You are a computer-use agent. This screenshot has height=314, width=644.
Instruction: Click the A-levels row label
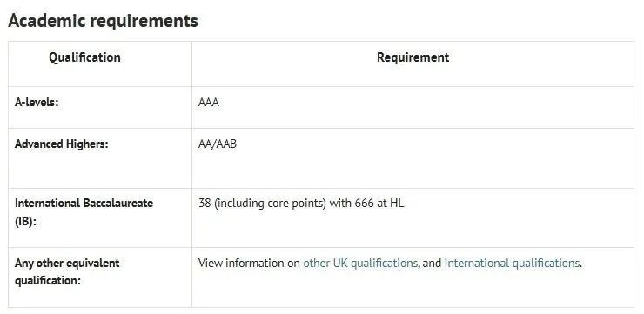37,102
